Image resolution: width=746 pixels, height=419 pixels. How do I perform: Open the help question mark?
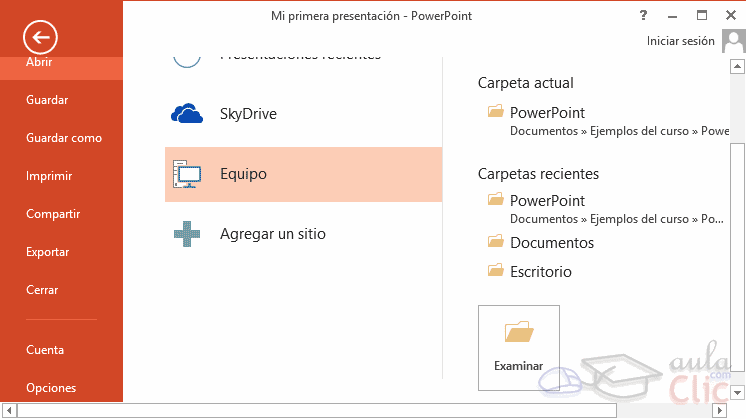coord(641,15)
